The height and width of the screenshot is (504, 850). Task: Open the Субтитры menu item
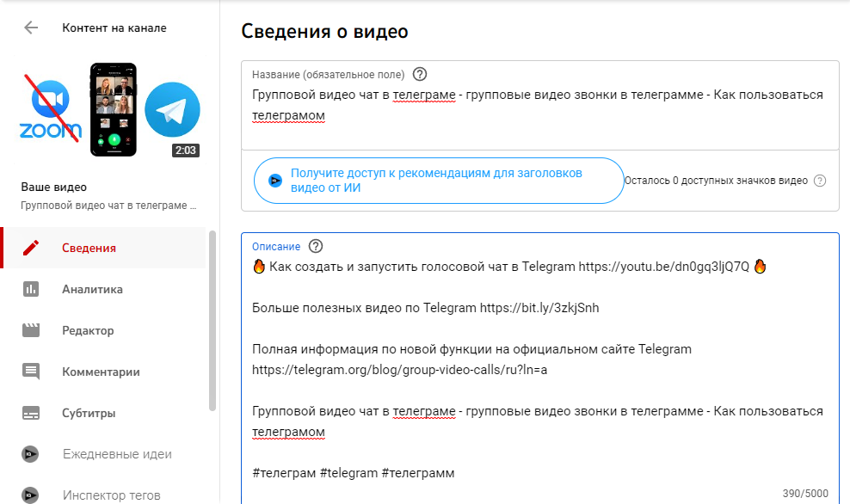coord(105,413)
